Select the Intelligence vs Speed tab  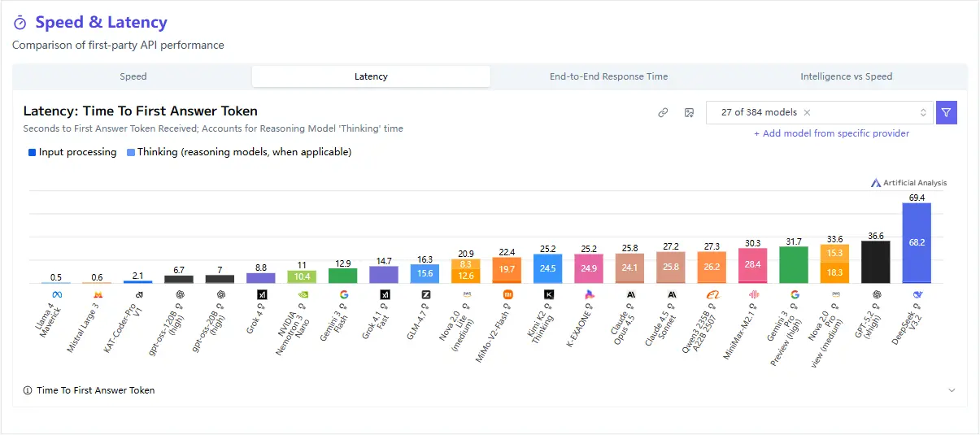pos(846,76)
